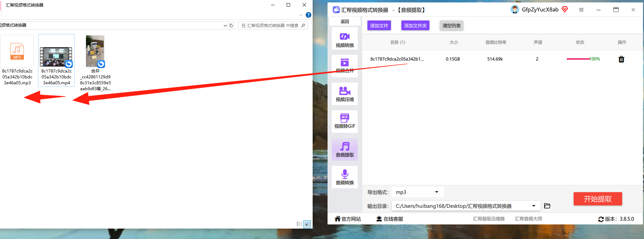Switch Explorer to large icons view
644x239 pixels.
307,224
